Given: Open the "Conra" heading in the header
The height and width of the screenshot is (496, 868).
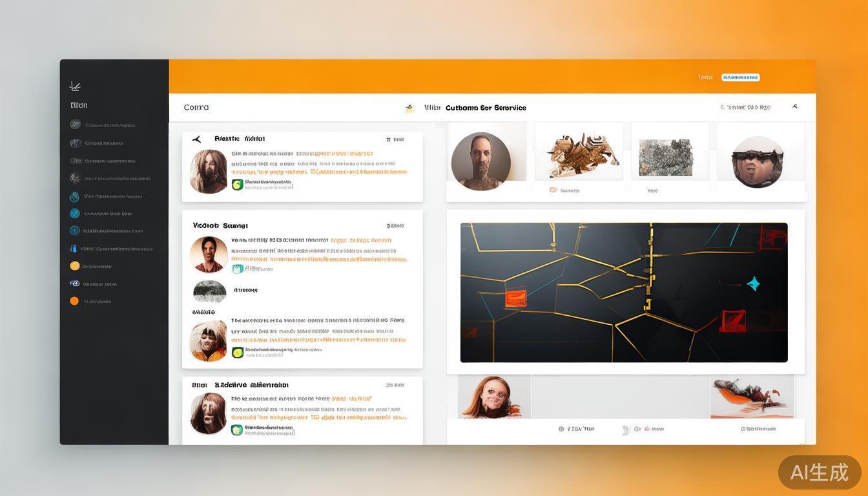Looking at the screenshot, I should pyautogui.click(x=196, y=108).
